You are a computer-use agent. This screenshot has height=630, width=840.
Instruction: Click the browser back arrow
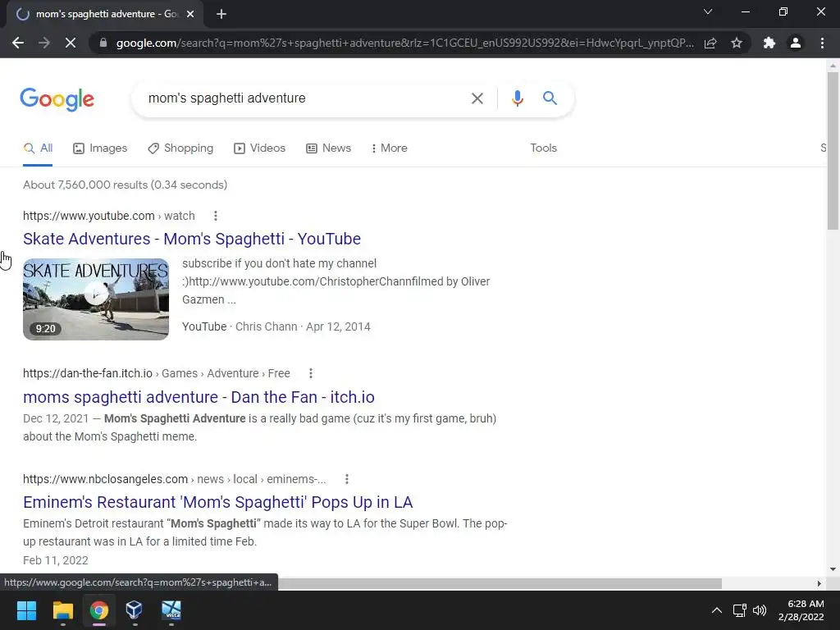point(18,43)
